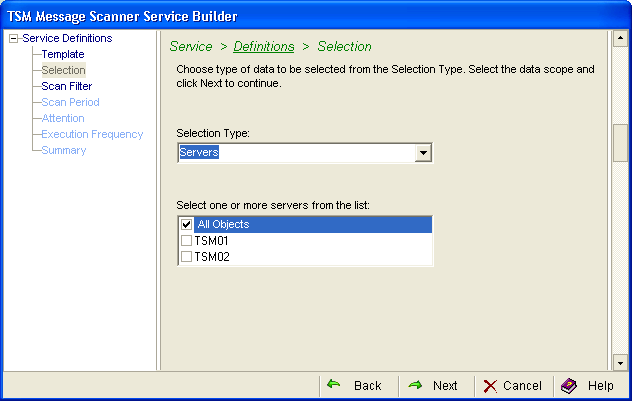Open Scan Filter in the tree

(x=67, y=86)
